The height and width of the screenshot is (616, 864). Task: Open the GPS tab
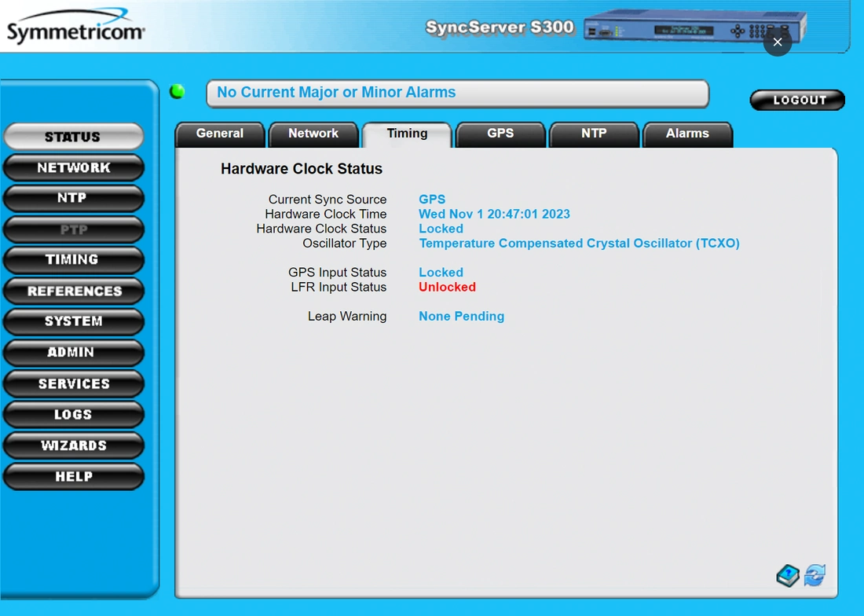click(x=500, y=134)
